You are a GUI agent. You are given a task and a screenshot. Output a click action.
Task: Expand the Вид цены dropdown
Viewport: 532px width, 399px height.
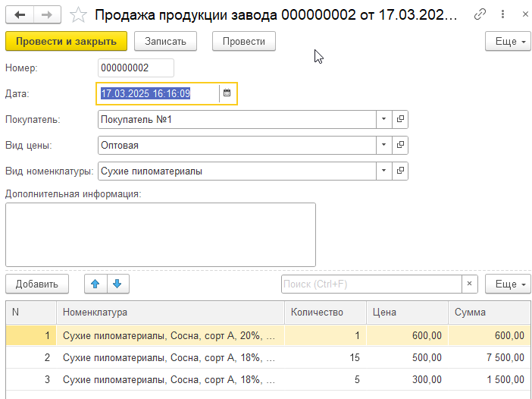[383, 146]
